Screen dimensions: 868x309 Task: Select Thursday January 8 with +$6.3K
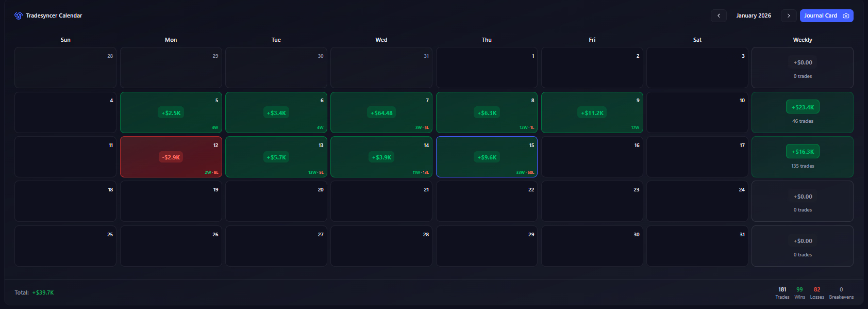point(486,112)
